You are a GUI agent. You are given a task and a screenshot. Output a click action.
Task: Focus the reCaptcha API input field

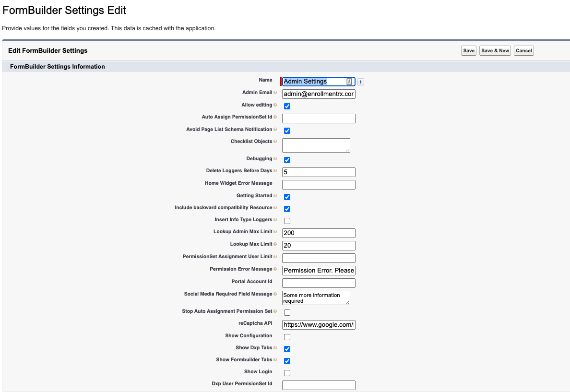(319, 325)
